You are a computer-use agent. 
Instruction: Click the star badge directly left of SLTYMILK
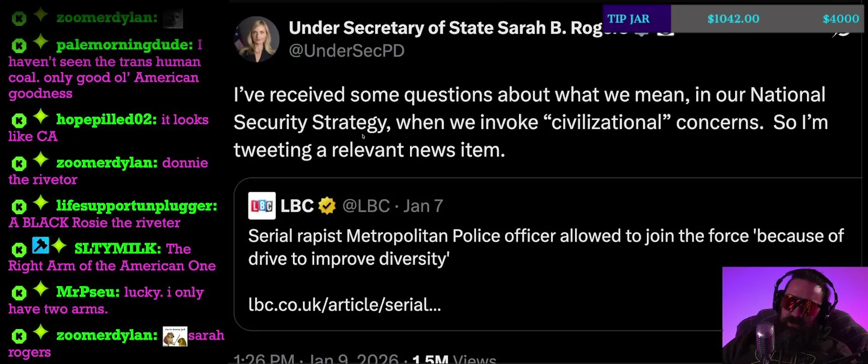59,246
